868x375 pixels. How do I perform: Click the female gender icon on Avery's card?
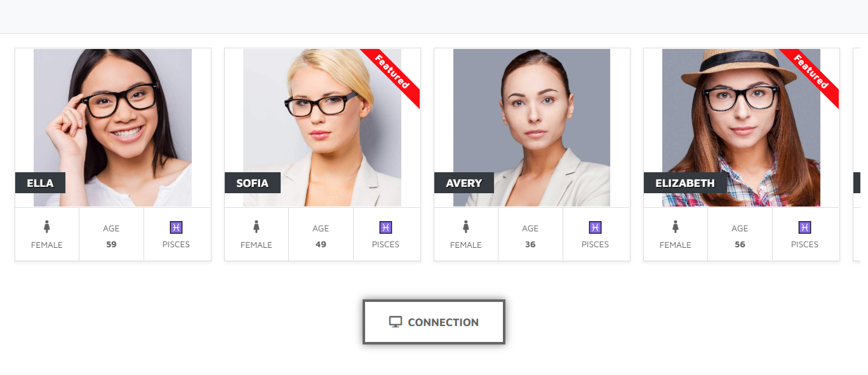pos(466,226)
